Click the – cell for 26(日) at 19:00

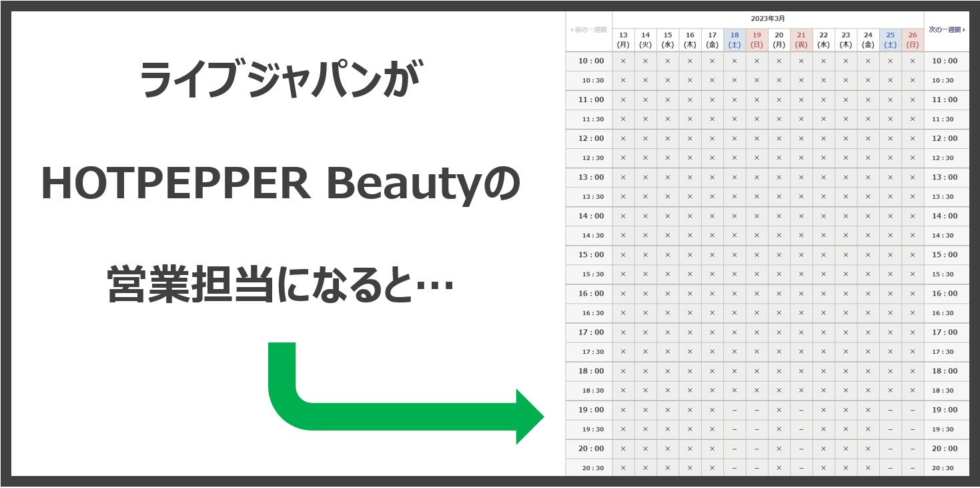(x=913, y=410)
